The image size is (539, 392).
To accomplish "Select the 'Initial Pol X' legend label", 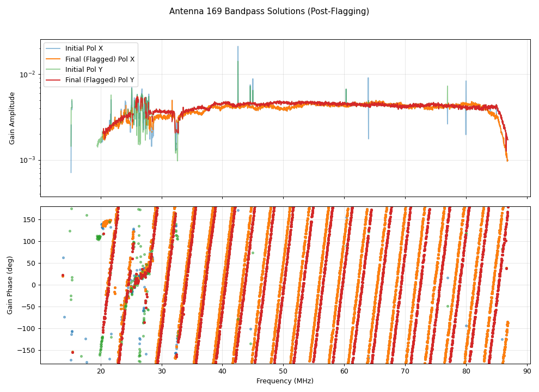I will (84, 48).
